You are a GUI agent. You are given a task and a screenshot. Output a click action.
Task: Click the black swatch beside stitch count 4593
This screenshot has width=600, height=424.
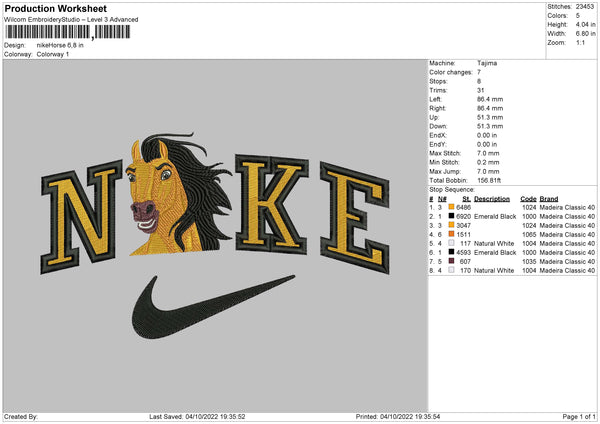pyautogui.click(x=451, y=252)
